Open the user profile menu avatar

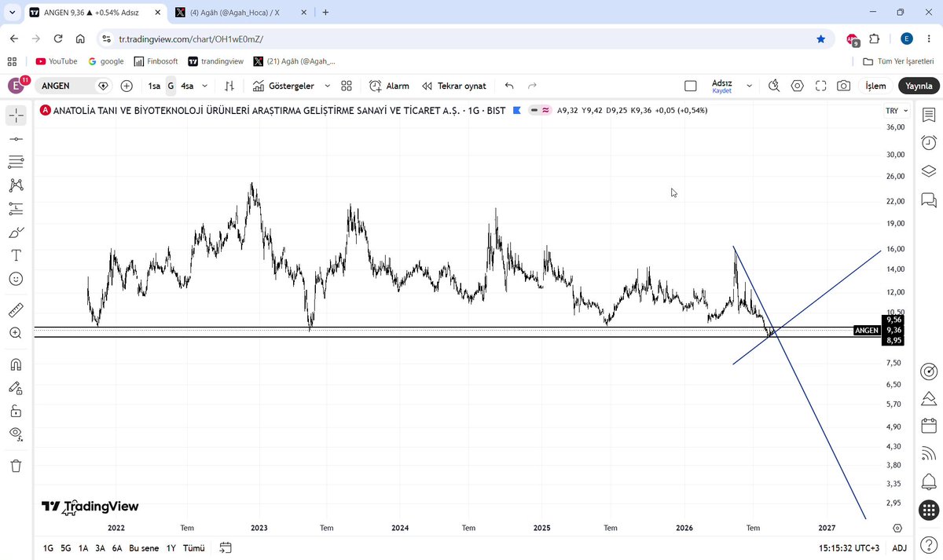pos(17,85)
